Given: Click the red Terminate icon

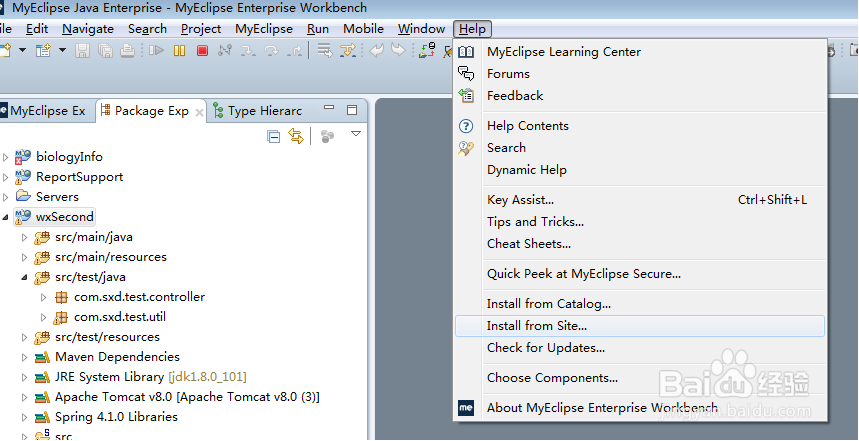Looking at the screenshot, I should (x=202, y=51).
